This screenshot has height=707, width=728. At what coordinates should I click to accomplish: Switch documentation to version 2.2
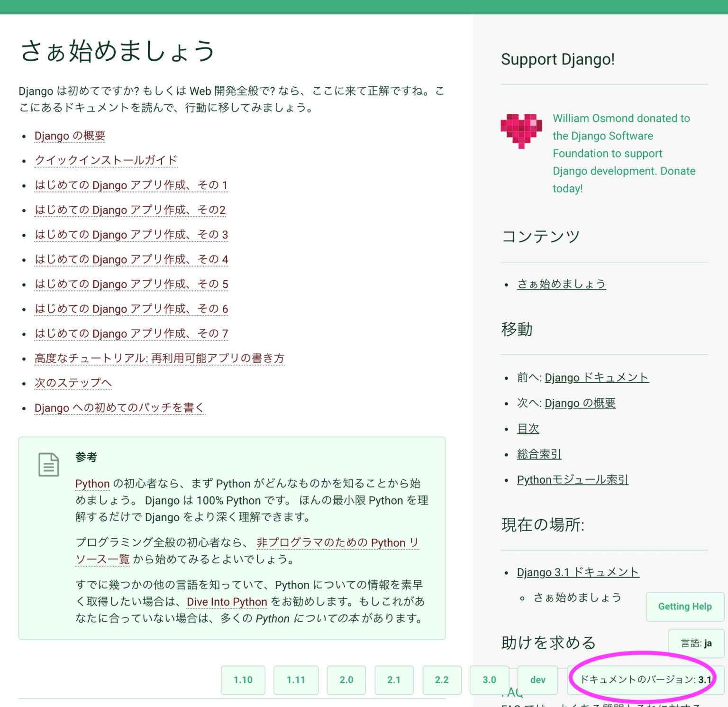pos(441,680)
